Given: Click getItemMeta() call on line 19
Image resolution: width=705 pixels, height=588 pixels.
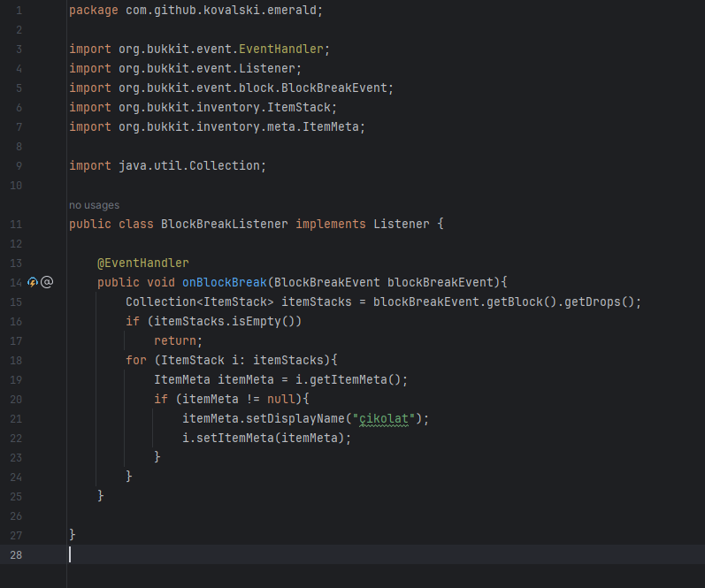Looking at the screenshot, I should (x=356, y=380).
